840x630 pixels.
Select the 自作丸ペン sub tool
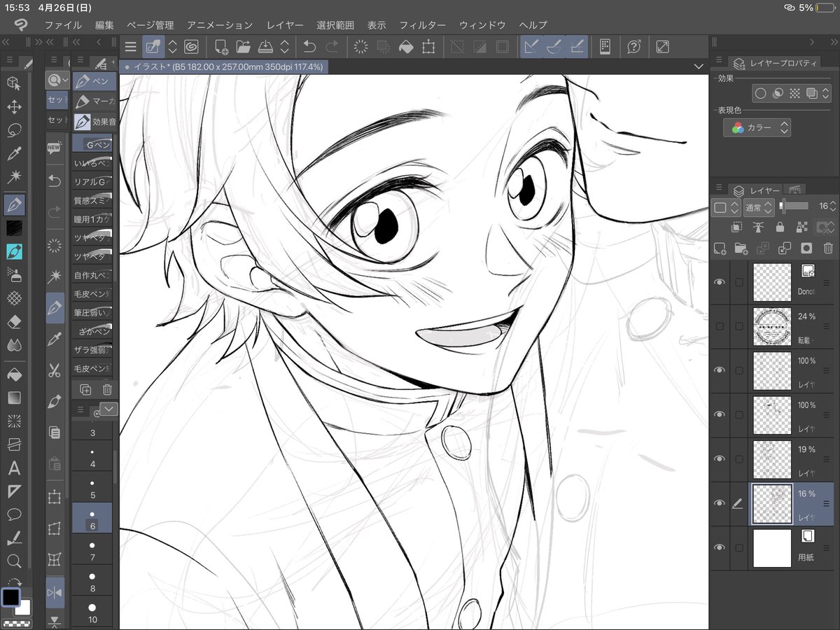click(92, 275)
